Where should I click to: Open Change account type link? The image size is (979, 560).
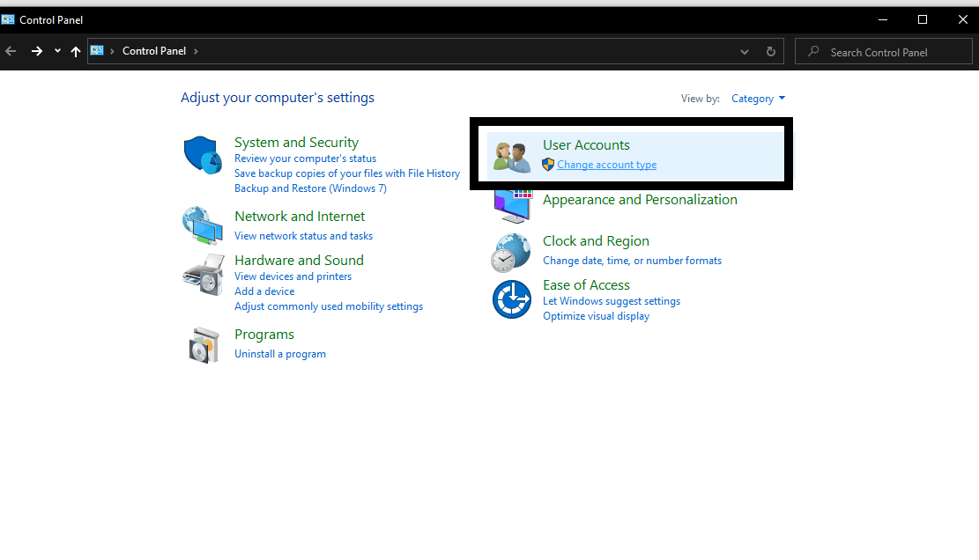606,164
